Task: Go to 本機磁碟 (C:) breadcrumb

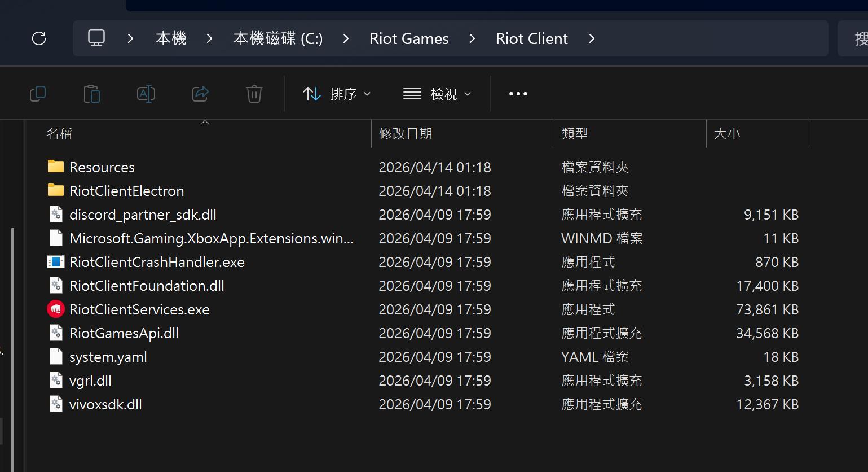Action: 278,38
